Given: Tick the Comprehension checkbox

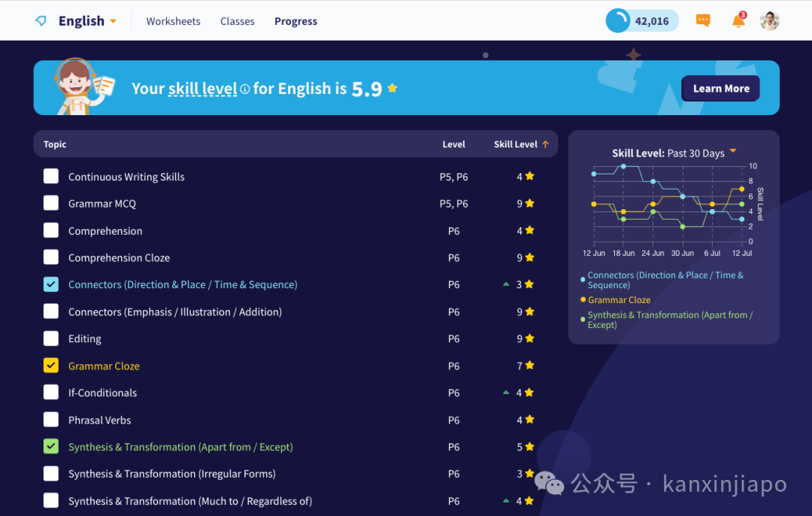Looking at the screenshot, I should click(x=51, y=230).
